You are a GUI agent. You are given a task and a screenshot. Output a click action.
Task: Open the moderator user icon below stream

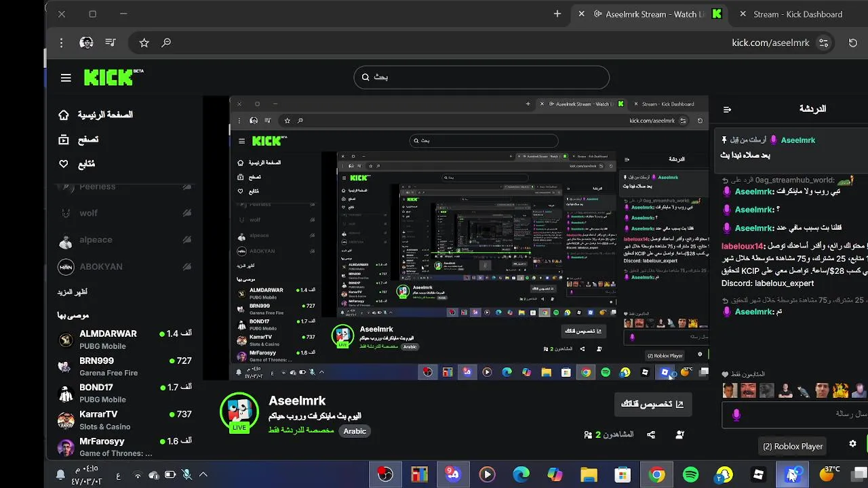679,434
